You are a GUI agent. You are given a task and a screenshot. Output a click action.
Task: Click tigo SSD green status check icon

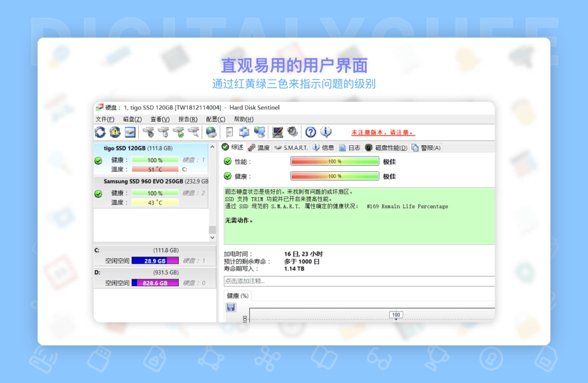click(x=98, y=161)
